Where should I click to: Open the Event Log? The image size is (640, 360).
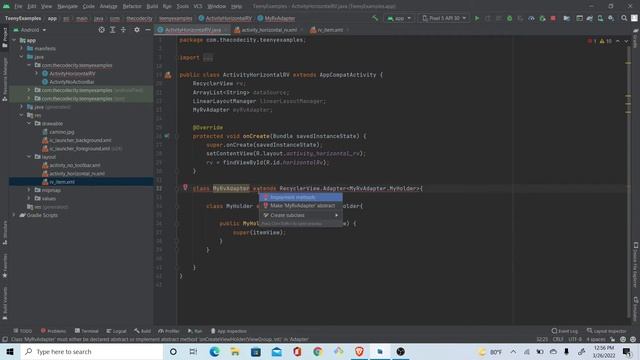pyautogui.click(x=565, y=331)
